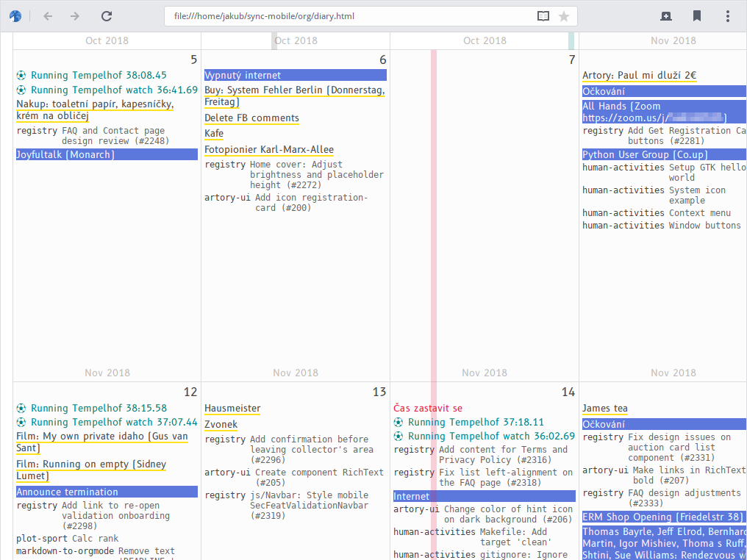
Task: Open new tab icon in toolbar
Action: click(x=666, y=16)
